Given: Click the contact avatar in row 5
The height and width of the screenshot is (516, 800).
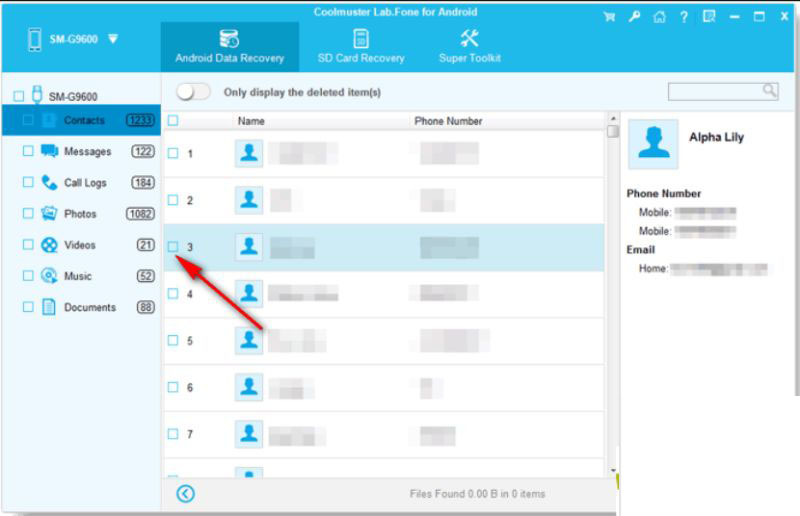Looking at the screenshot, I should 249,340.
